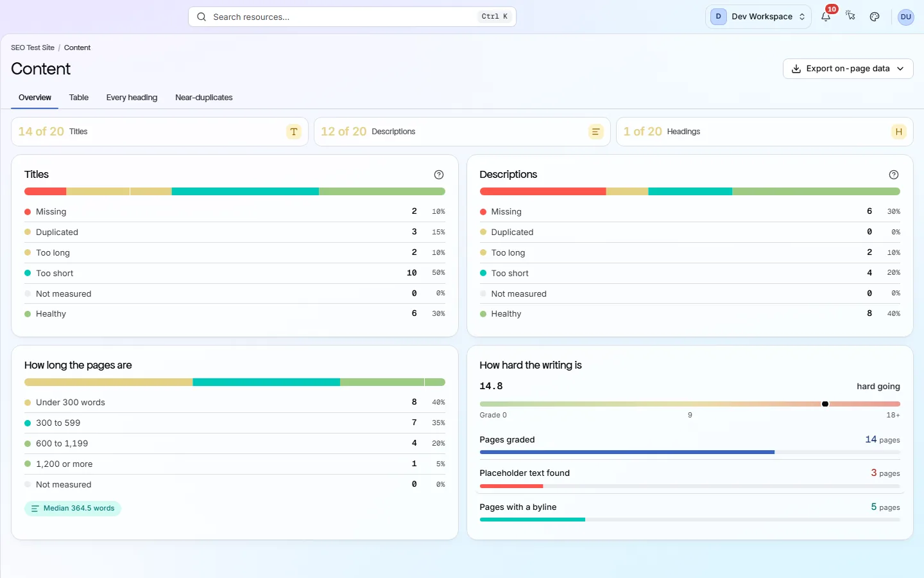
Task: Click the cursor sparkle icon in header
Action: click(850, 16)
